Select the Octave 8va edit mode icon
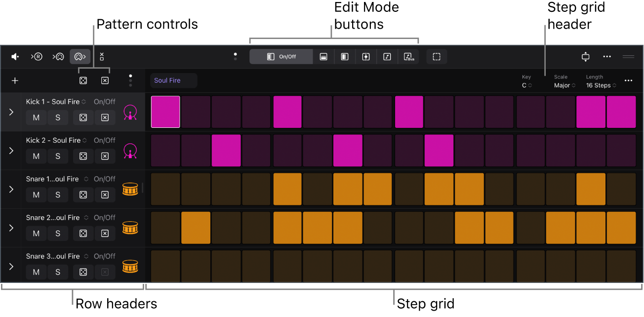Image resolution: width=644 pixels, height=317 pixels. click(408, 56)
